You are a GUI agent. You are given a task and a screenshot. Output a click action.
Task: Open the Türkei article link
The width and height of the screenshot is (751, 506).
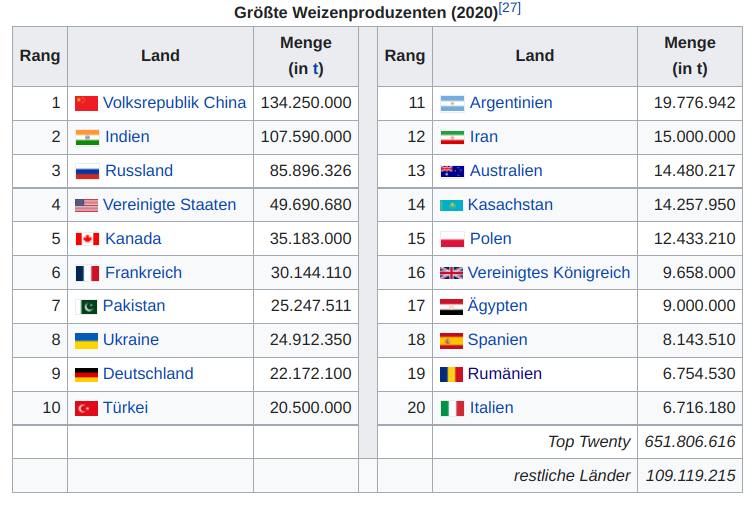[127, 408]
